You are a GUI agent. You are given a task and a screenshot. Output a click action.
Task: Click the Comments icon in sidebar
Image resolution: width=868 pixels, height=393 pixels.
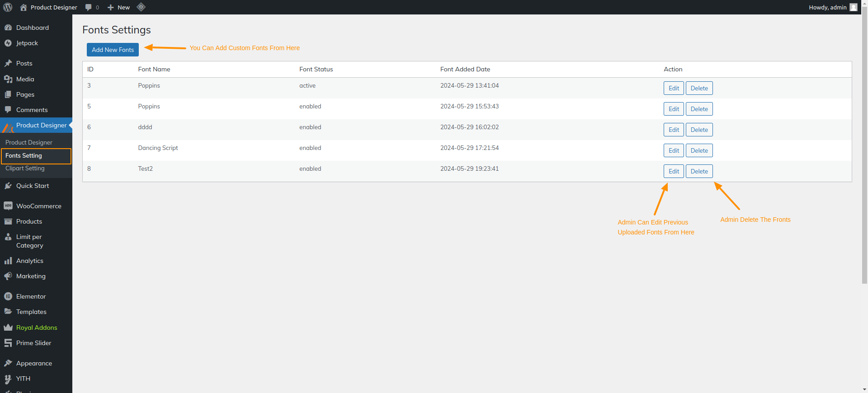[8, 110]
